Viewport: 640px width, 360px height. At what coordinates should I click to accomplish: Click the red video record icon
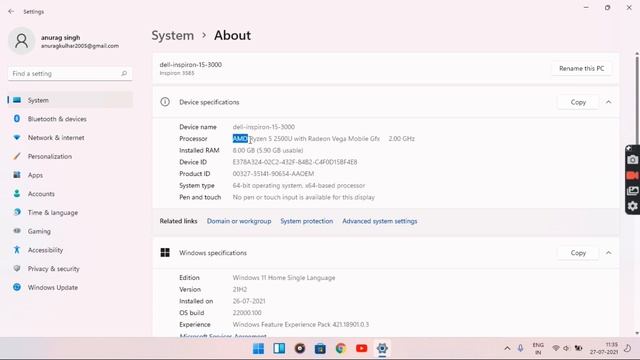tap(632, 175)
